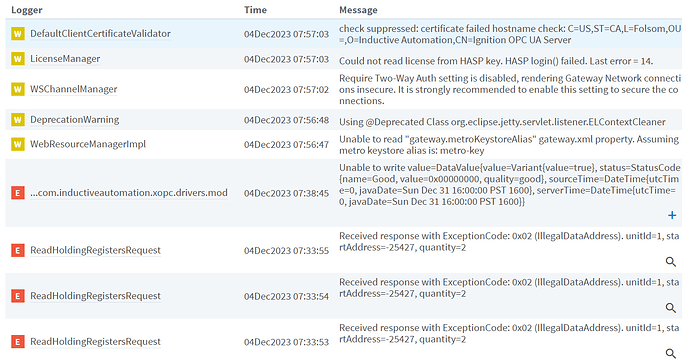Click the error icon beside com.inductiveautomation.xopc.drivers.mod
690x362 pixels.
[x=18, y=193]
